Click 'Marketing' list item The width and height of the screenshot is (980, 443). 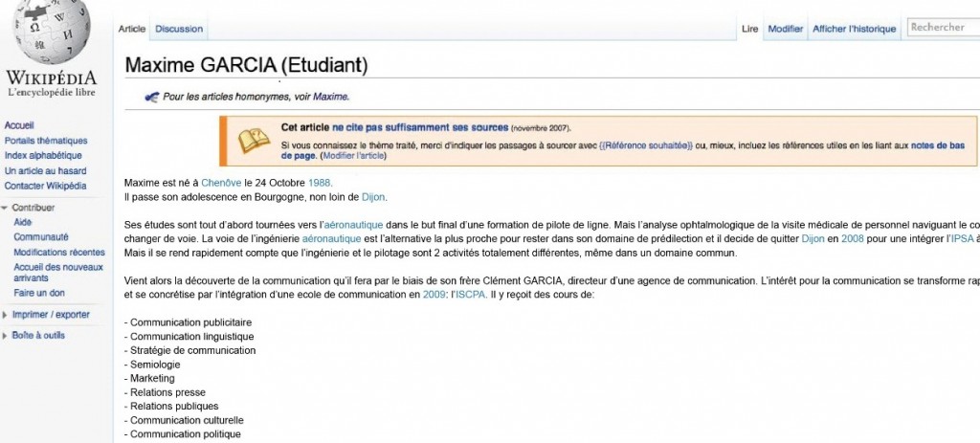point(150,379)
